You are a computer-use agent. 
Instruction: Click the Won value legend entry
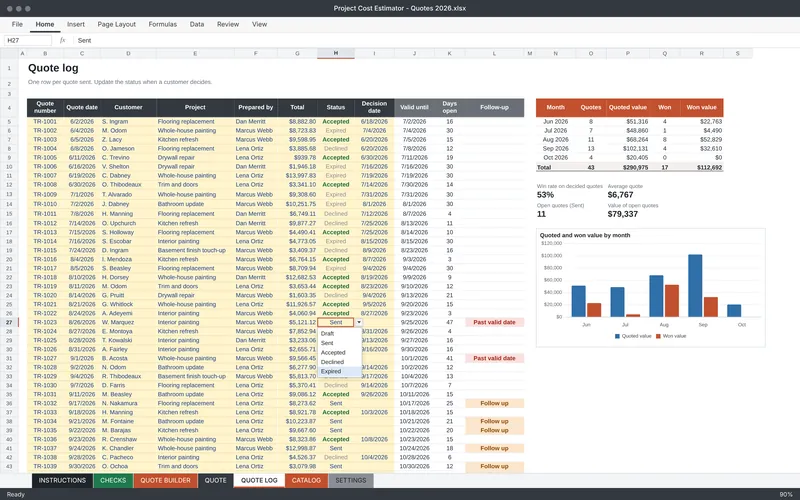click(671, 336)
